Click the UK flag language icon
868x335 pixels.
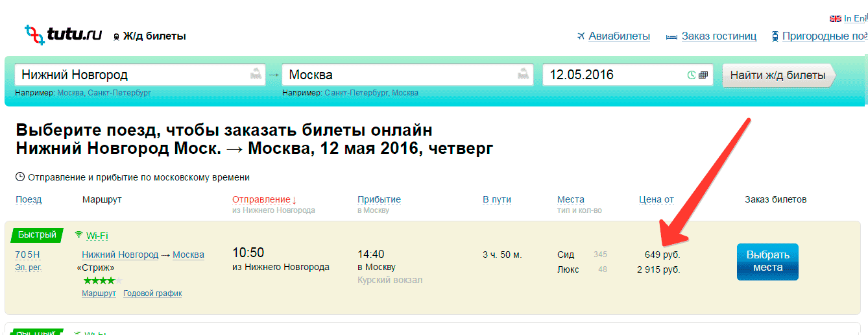coord(836,19)
